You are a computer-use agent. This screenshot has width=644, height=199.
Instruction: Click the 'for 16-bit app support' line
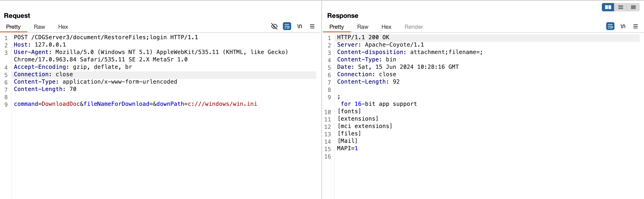tap(379, 104)
